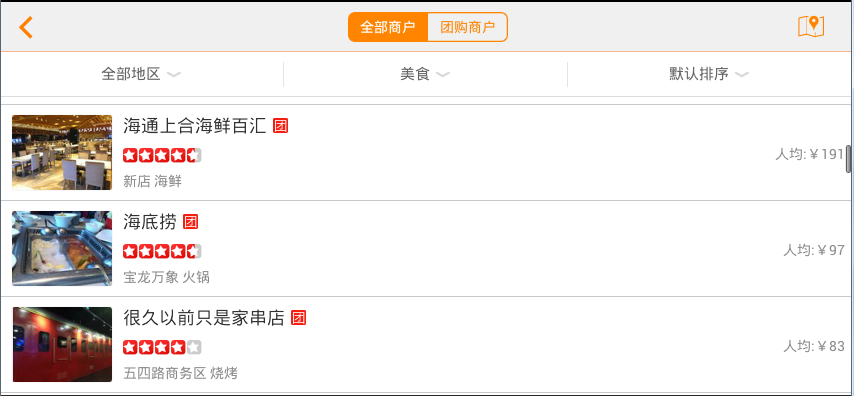Open the map view icon
This screenshot has width=854, height=396.
point(811,26)
